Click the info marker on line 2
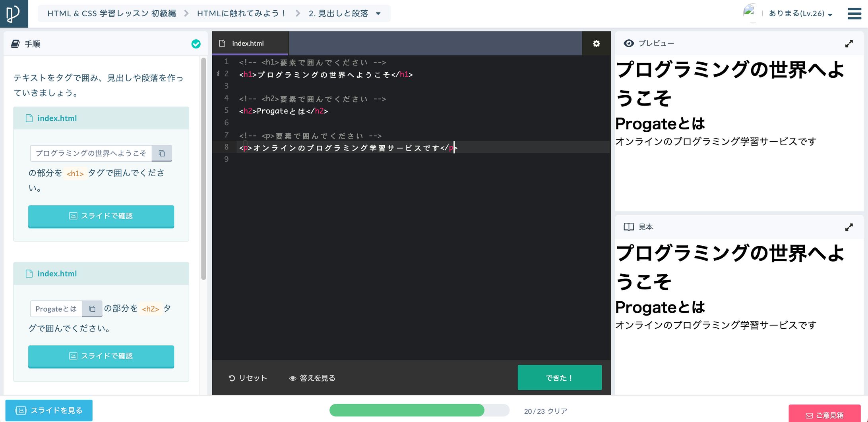Image resolution: width=868 pixels, height=422 pixels. (x=218, y=73)
